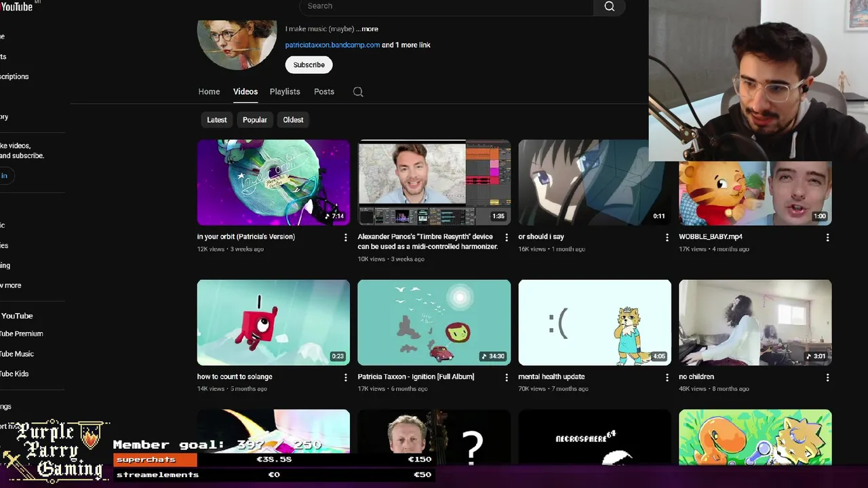Open options menu for Timbre Resynth video
868x488 pixels.
506,237
